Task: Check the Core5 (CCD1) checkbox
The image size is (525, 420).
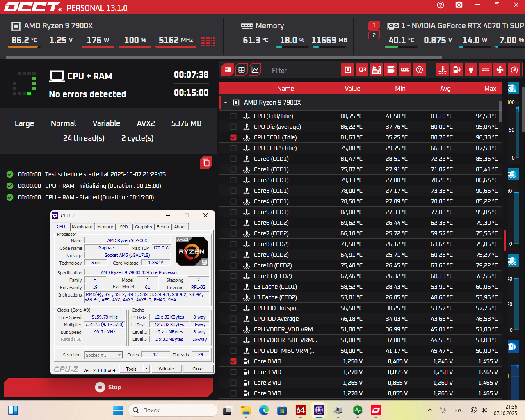Action: [x=233, y=212]
